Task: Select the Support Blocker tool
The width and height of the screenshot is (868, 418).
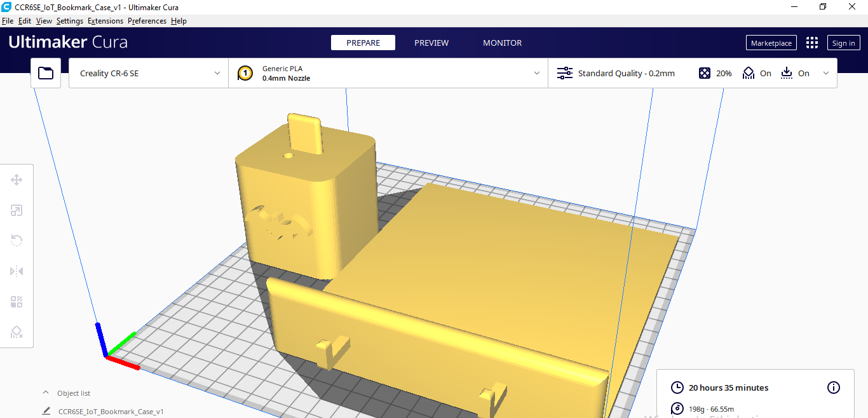Action: 17,332
